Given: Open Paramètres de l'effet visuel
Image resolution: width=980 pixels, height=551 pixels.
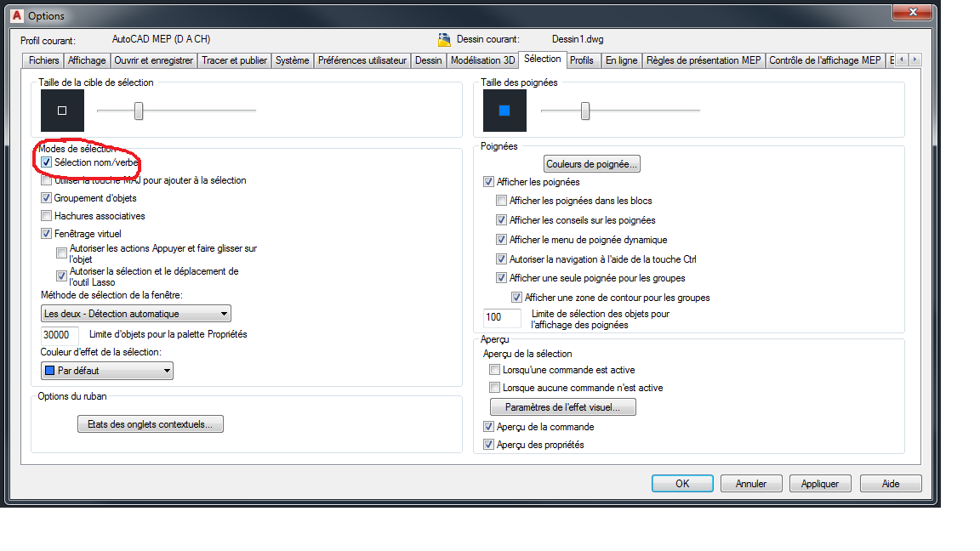Looking at the screenshot, I should [563, 406].
